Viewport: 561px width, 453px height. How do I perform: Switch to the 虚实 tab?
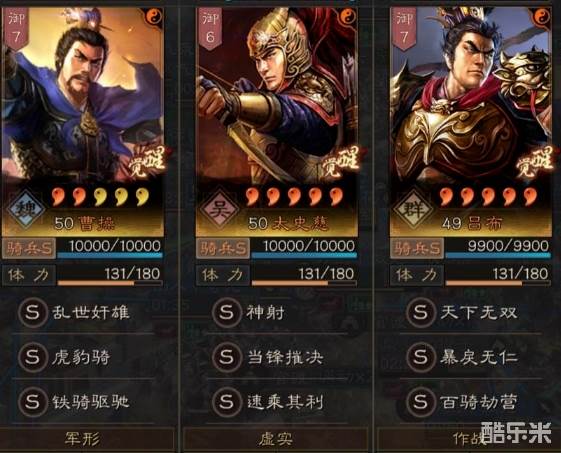[x=276, y=439]
